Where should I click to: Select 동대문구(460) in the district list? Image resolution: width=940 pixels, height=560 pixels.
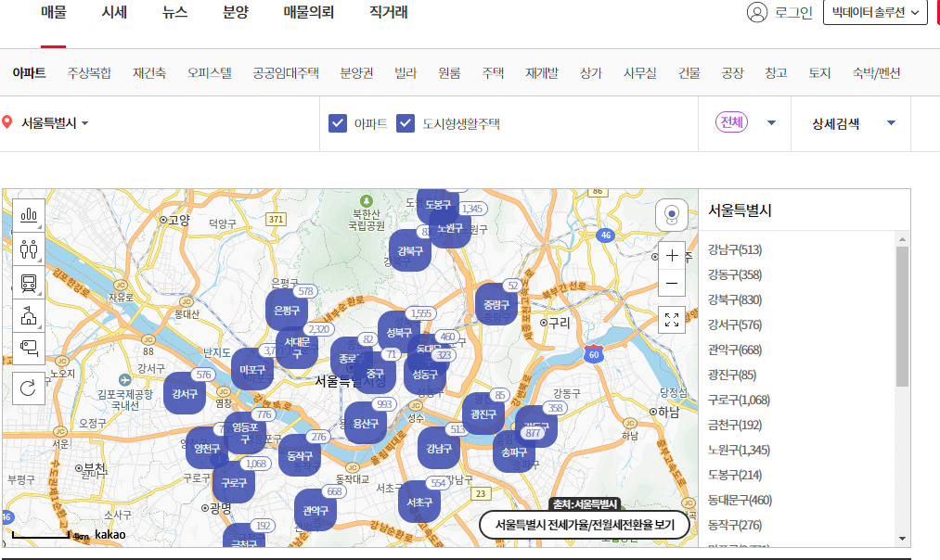click(740, 500)
